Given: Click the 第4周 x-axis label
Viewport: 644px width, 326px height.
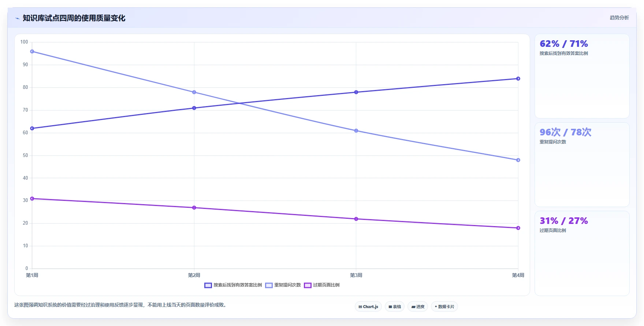Looking at the screenshot, I should (518, 275).
